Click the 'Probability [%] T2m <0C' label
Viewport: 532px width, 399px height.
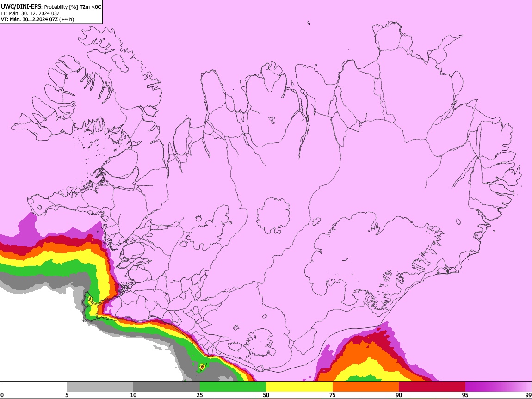click(x=73, y=7)
